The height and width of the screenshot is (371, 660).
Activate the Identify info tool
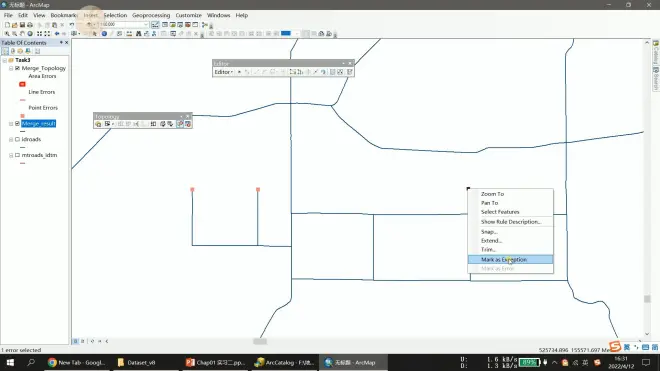(x=104, y=34)
